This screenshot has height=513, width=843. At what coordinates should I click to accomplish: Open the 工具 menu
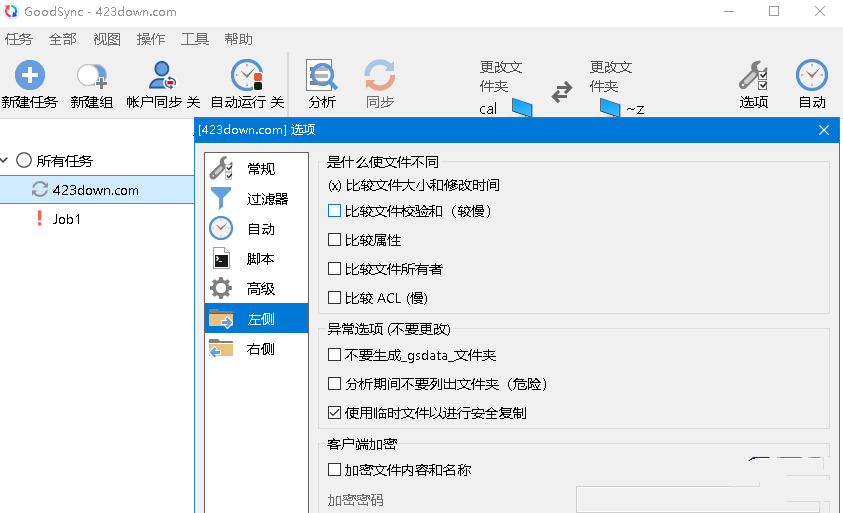195,39
